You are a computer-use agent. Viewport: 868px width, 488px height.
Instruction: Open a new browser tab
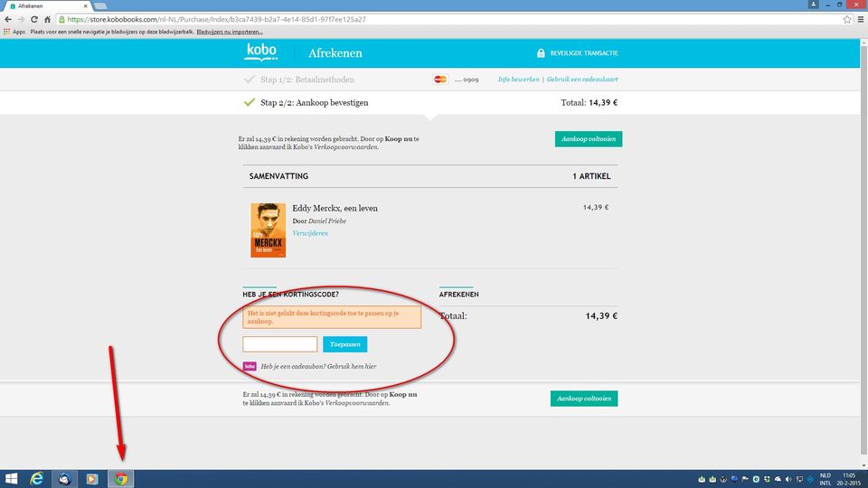100,6
